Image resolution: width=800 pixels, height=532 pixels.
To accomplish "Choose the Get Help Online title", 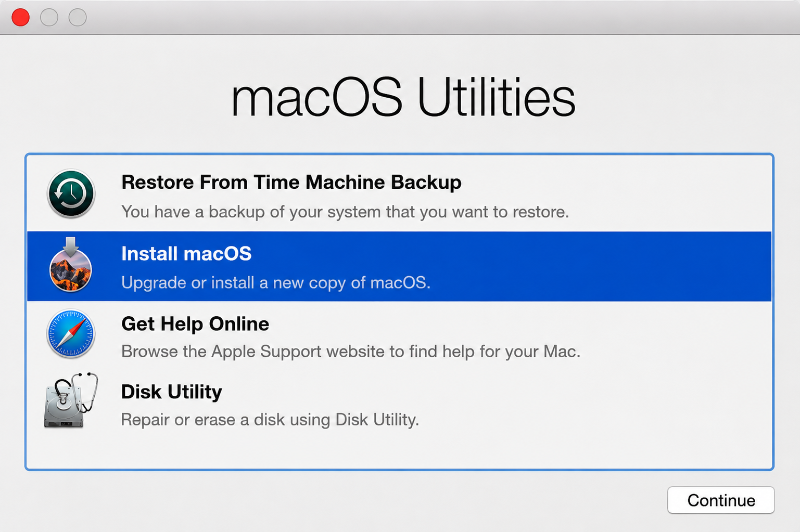I will point(195,324).
